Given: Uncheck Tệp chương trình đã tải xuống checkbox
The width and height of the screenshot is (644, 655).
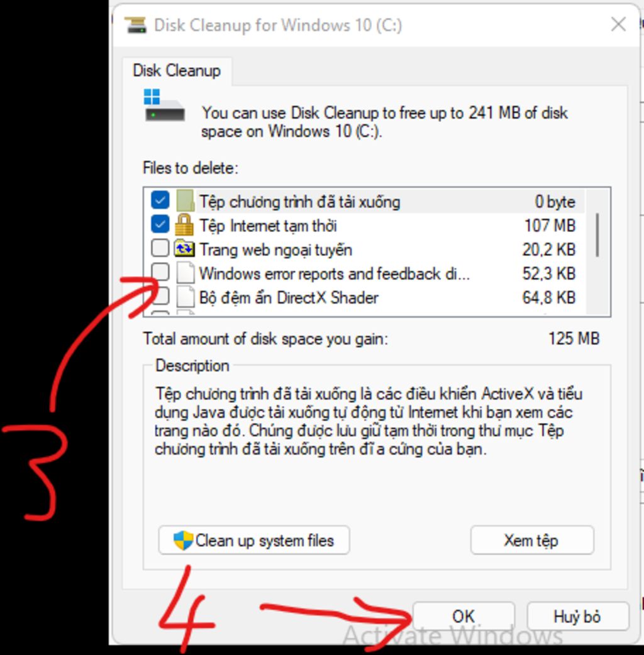Looking at the screenshot, I should click(160, 200).
